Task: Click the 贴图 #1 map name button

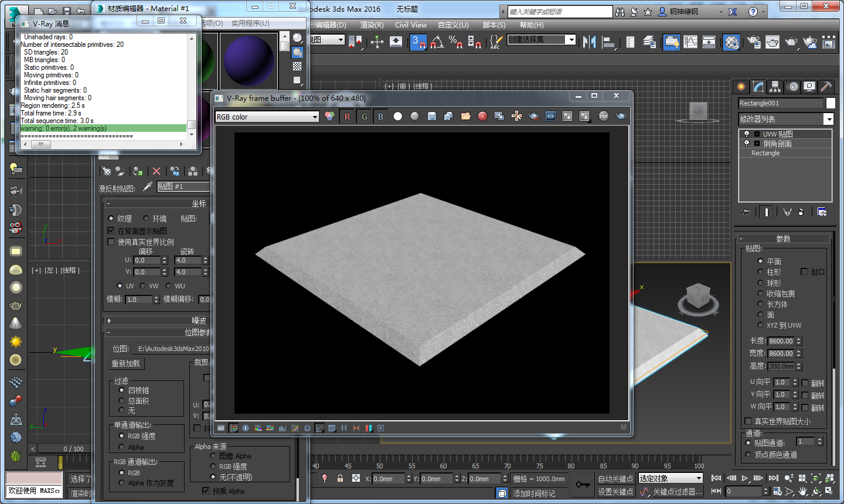Action: (183, 186)
